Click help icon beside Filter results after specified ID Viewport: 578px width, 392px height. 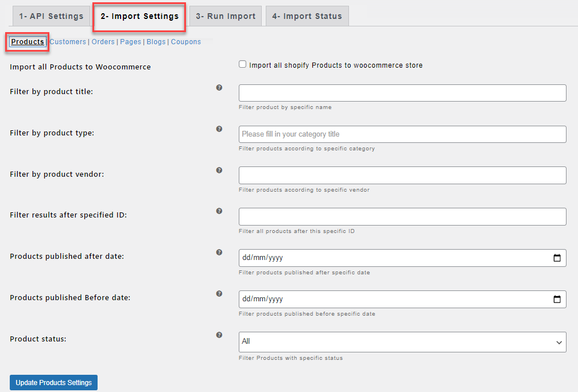219,211
